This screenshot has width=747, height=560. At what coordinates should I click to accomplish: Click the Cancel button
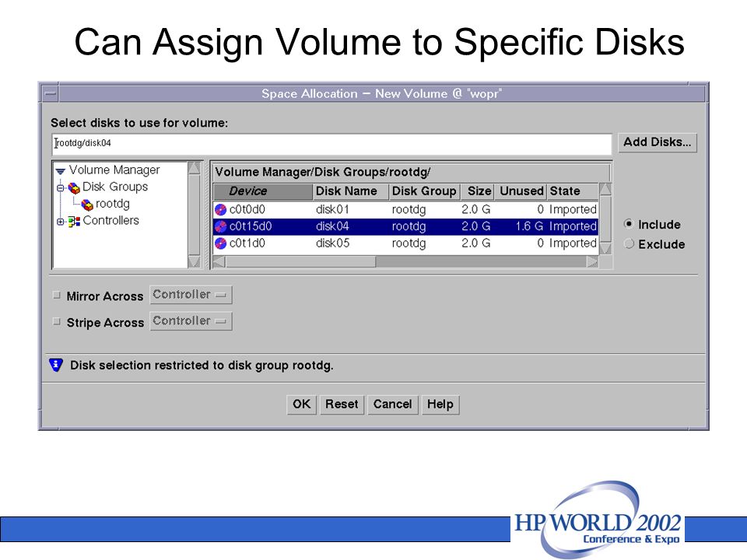[392, 404]
